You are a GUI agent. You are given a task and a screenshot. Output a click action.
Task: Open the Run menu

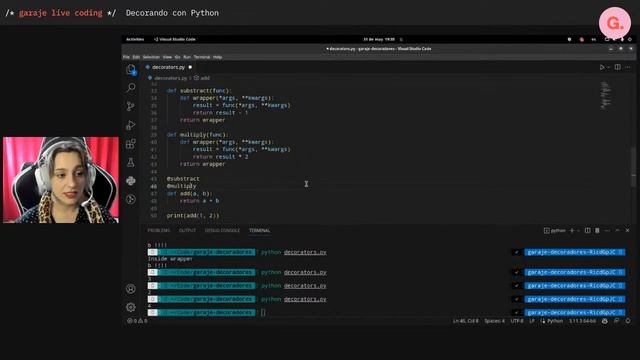187,57
